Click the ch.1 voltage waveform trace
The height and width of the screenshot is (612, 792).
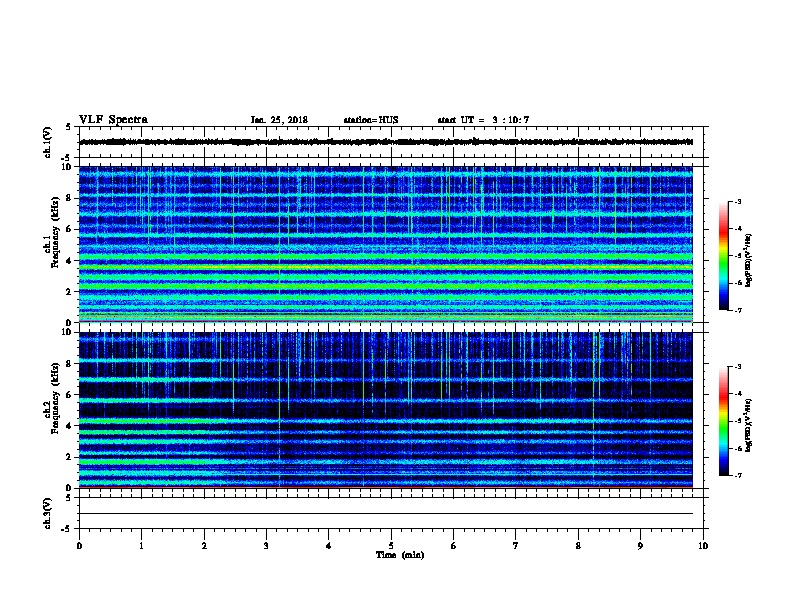coord(386,142)
